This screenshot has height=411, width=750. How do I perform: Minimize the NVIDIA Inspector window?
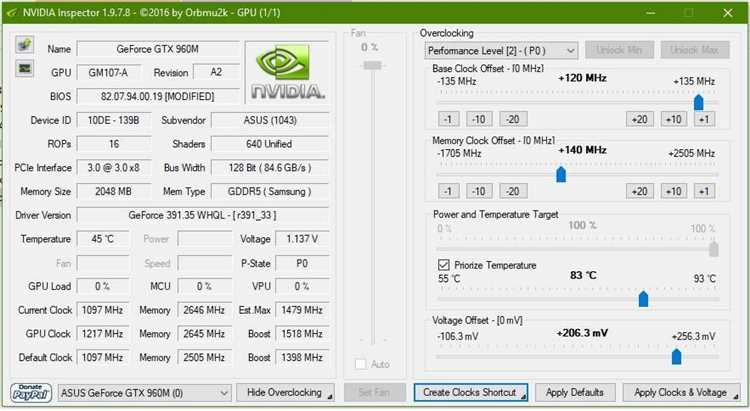click(x=651, y=13)
